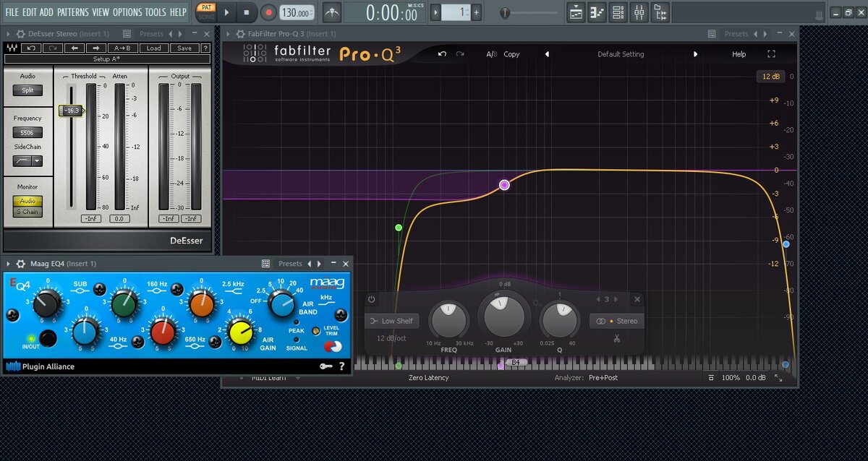
Task: Open the Stereo placement dropdown in Pro-Q
Action: coord(617,321)
